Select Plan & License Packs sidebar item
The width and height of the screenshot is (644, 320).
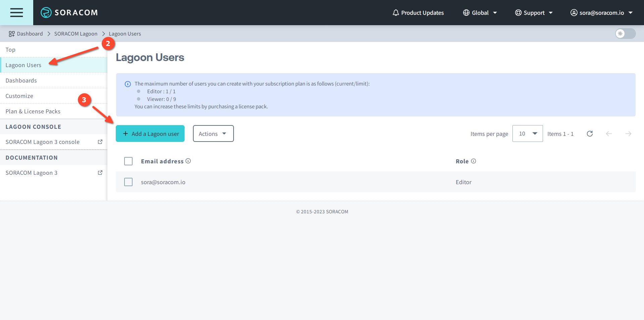(33, 111)
